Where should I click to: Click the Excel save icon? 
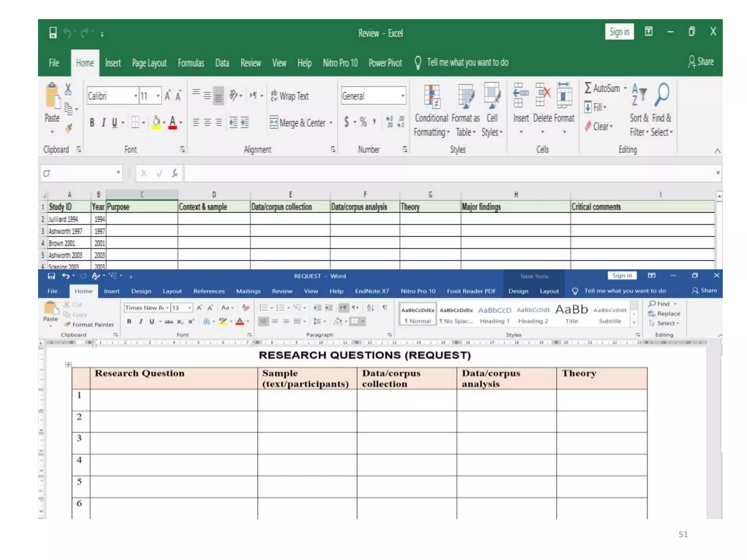pyautogui.click(x=53, y=33)
